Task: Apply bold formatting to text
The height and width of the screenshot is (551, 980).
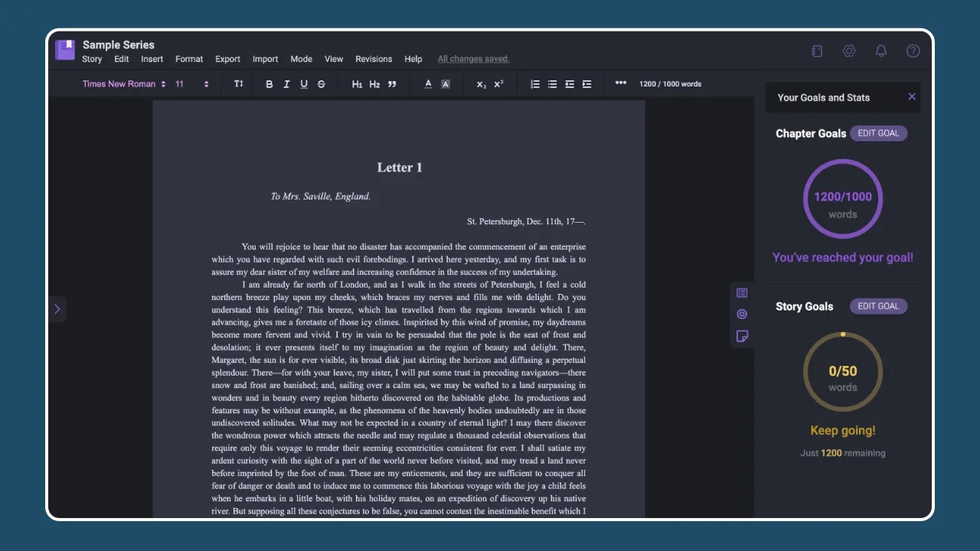Action: click(269, 84)
